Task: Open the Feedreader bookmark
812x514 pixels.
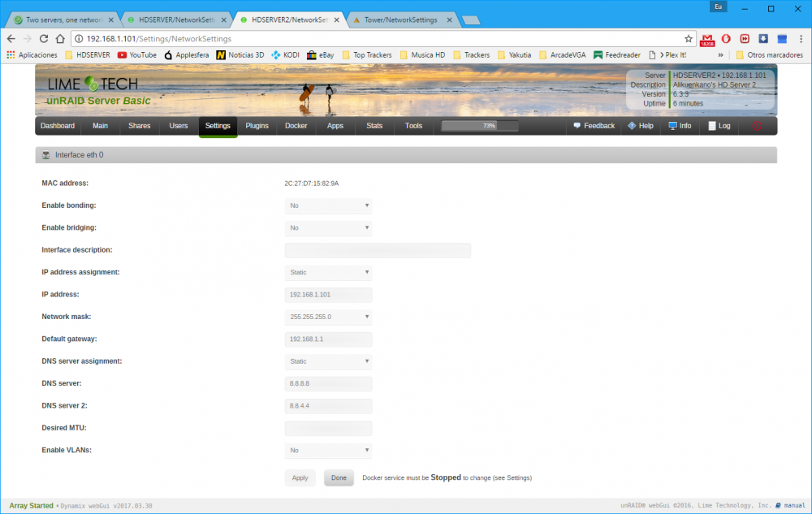Action: click(x=617, y=55)
